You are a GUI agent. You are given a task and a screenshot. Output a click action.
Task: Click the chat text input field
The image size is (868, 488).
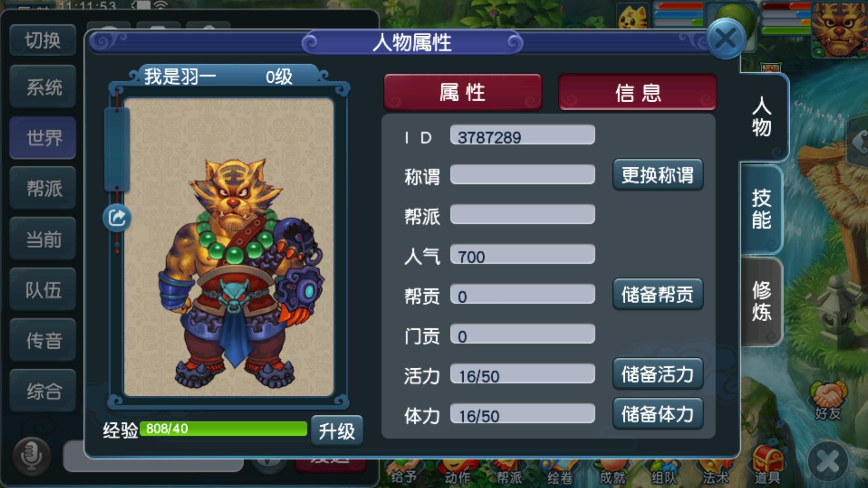pyautogui.click(x=153, y=457)
